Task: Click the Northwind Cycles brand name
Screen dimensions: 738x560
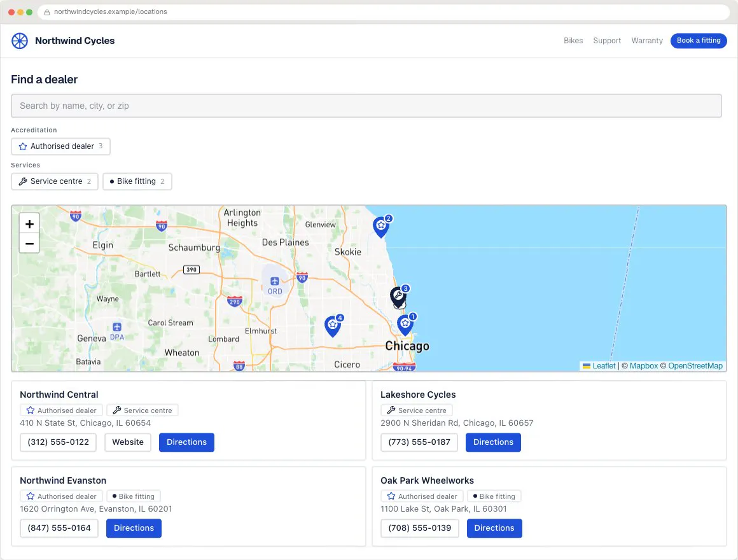Action: tap(75, 41)
